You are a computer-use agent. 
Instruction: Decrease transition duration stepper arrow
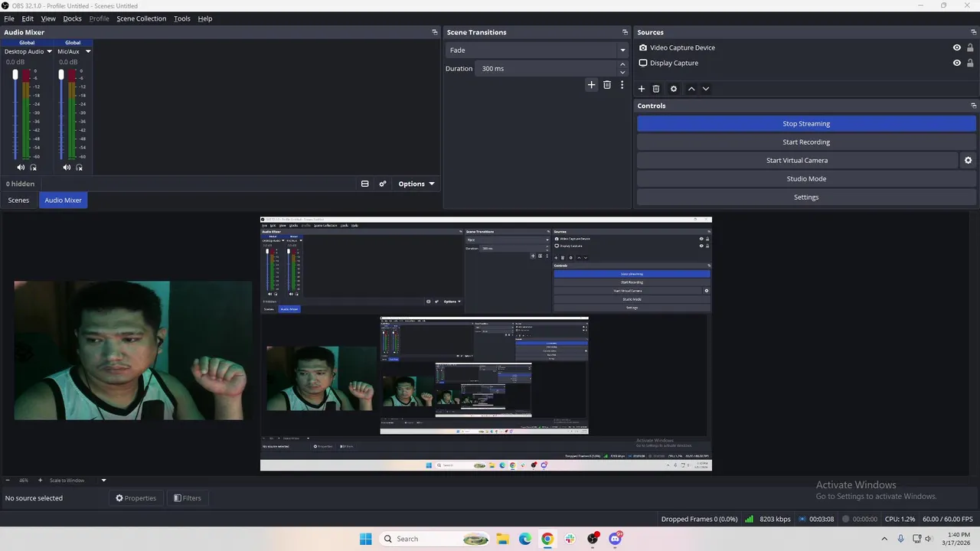coord(622,72)
